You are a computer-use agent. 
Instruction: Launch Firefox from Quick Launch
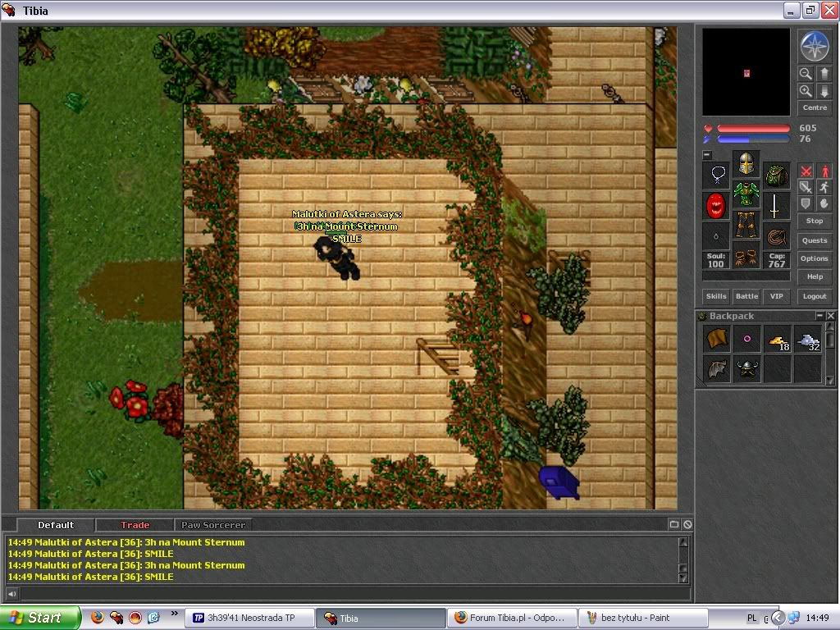[x=97, y=618]
